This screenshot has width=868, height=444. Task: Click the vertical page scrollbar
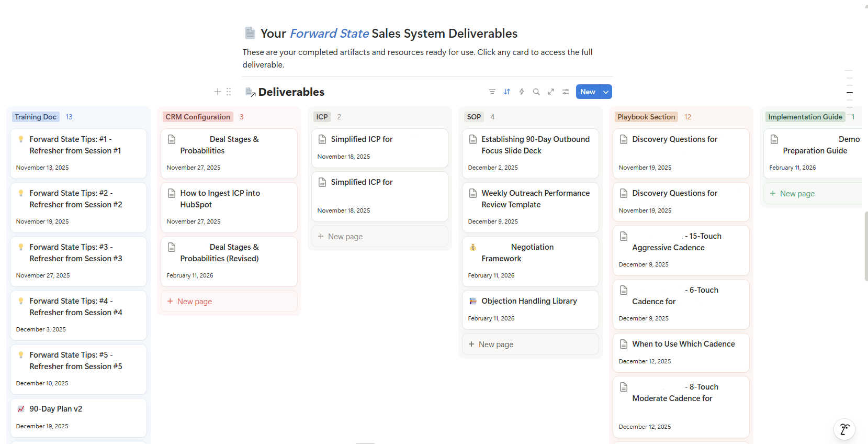pyautogui.click(x=866, y=246)
